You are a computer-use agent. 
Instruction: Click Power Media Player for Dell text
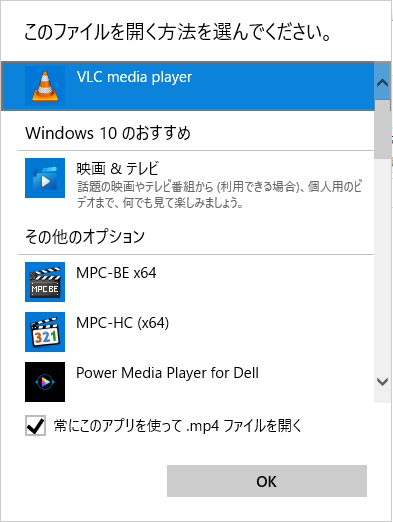[x=167, y=373]
